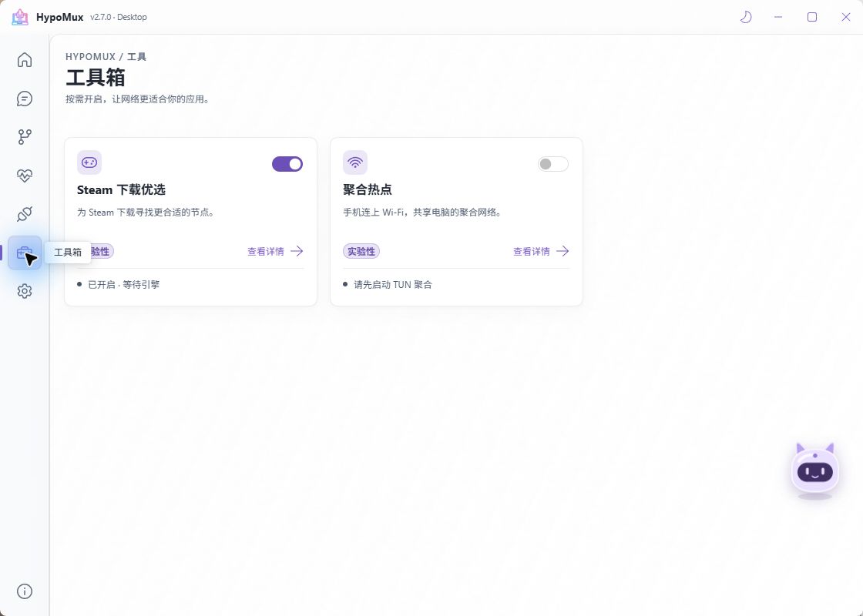Viewport: 863px width, 616px height.
Task: Click description 为 Steam 下载寻找更合适的节点
Action: pyautogui.click(x=146, y=213)
